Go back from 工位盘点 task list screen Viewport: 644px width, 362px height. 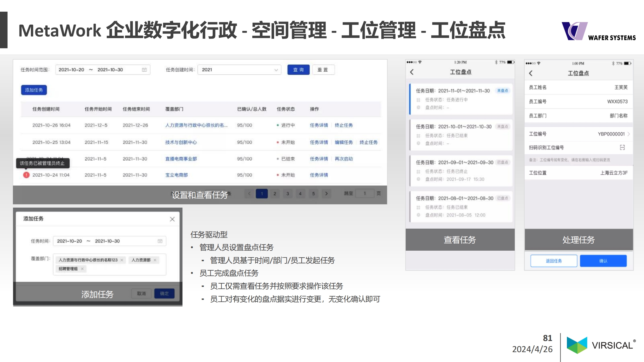point(412,72)
